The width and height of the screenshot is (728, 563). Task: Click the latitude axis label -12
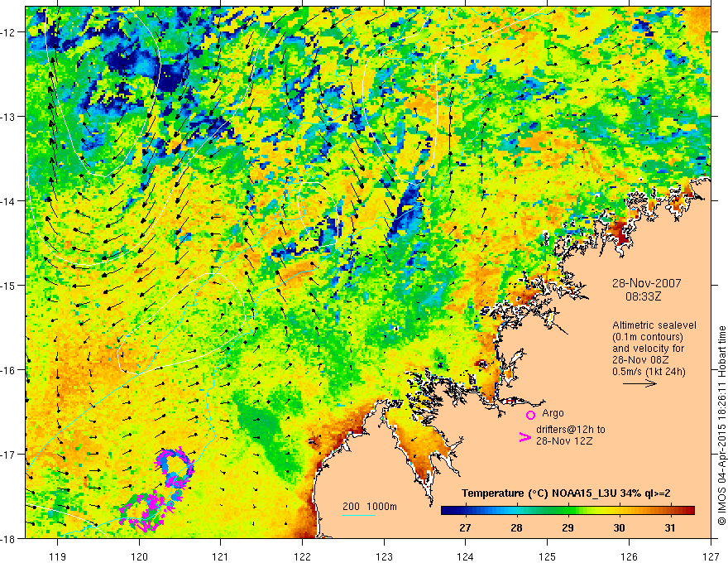click(x=8, y=32)
